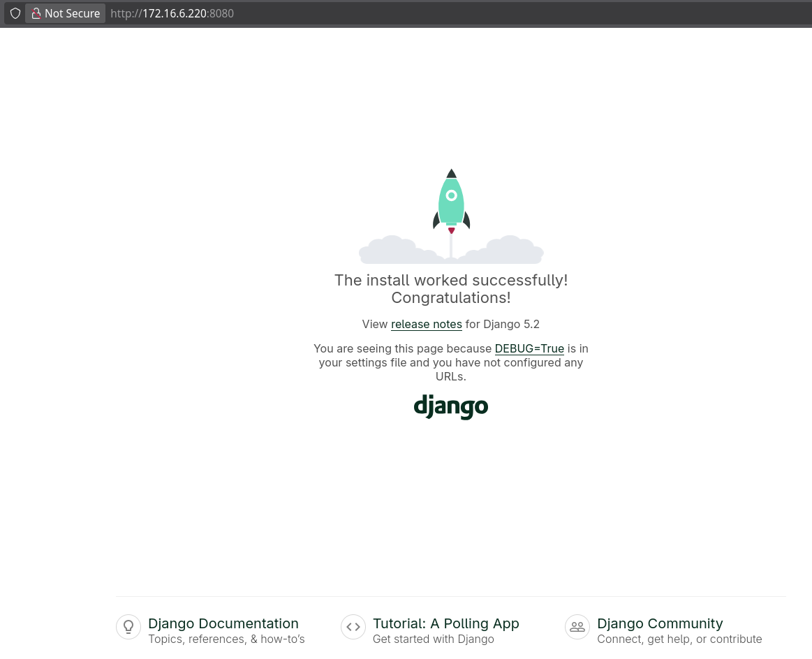Click Tutorial: A Polling App

pyautogui.click(x=445, y=623)
